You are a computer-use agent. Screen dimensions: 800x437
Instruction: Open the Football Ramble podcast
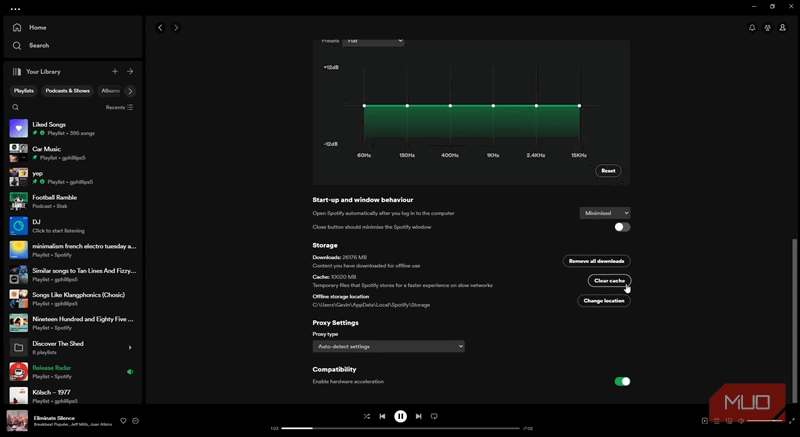(73, 201)
